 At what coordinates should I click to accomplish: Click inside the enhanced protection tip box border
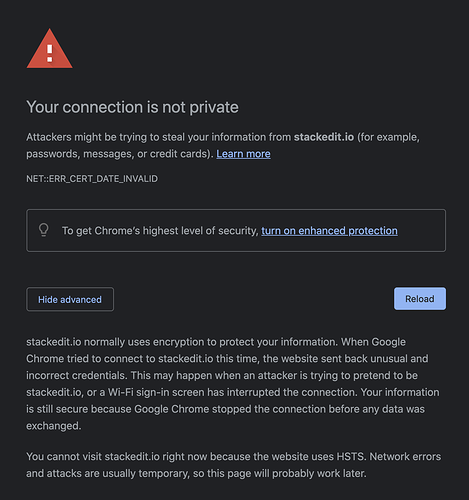click(236, 230)
